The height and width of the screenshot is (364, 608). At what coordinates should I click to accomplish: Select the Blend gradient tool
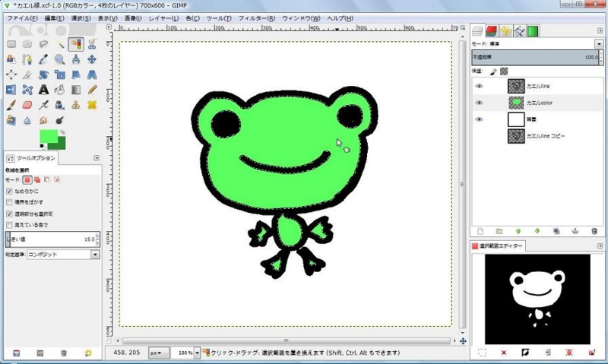76,90
